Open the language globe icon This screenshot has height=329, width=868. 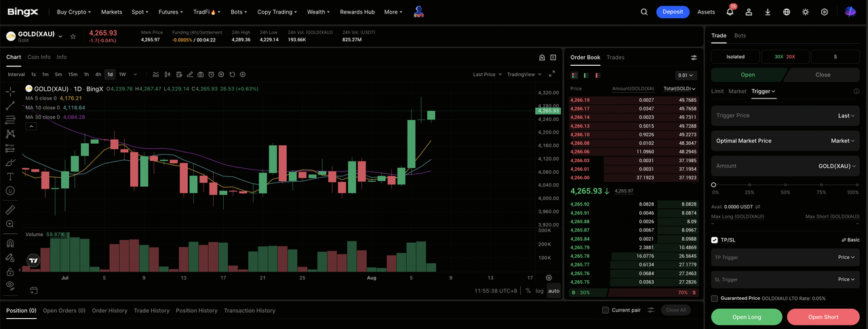(787, 12)
